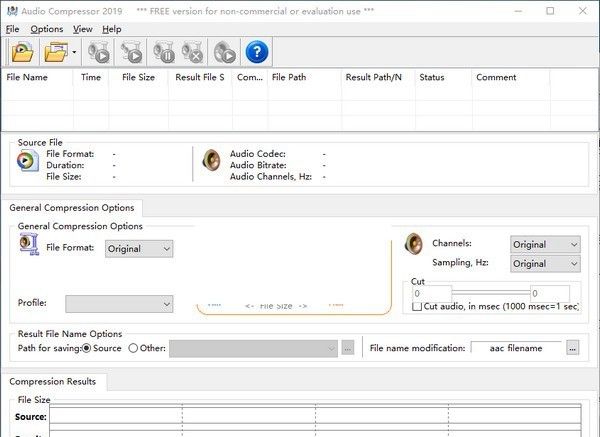Expand the Other path combo box
This screenshot has width=600, height=437.
[253, 349]
